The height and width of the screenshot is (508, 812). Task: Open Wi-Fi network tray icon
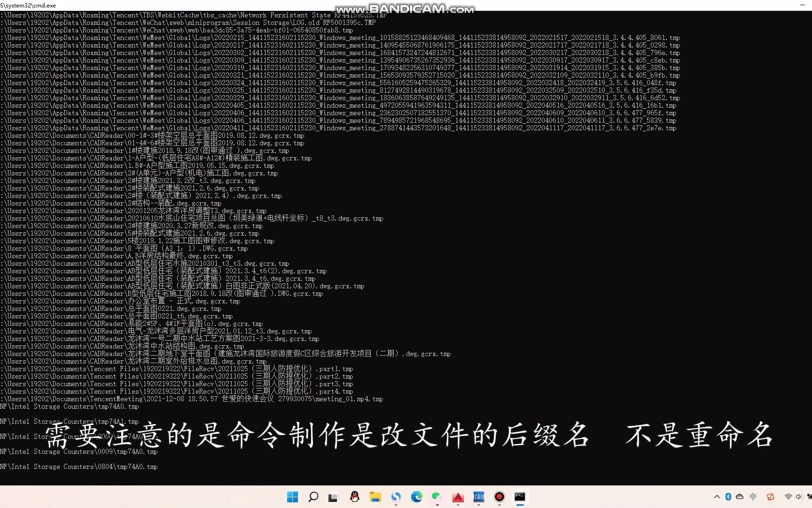coord(788,497)
